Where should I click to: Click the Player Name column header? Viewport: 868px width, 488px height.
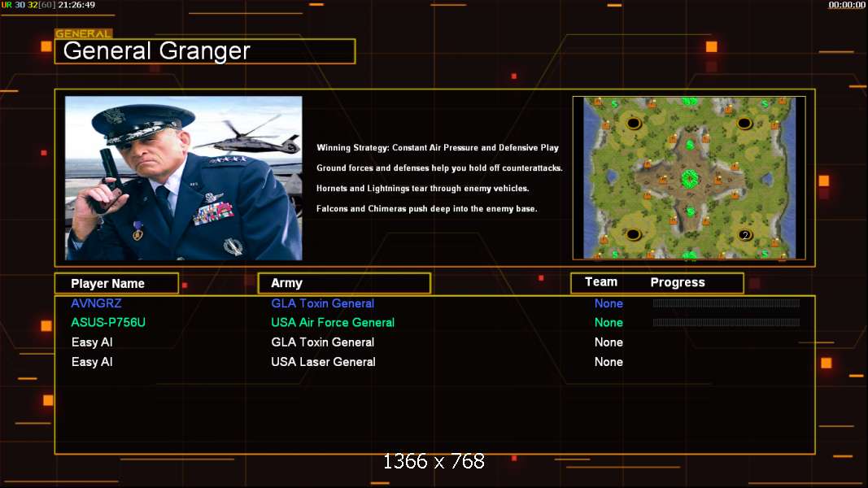point(117,283)
